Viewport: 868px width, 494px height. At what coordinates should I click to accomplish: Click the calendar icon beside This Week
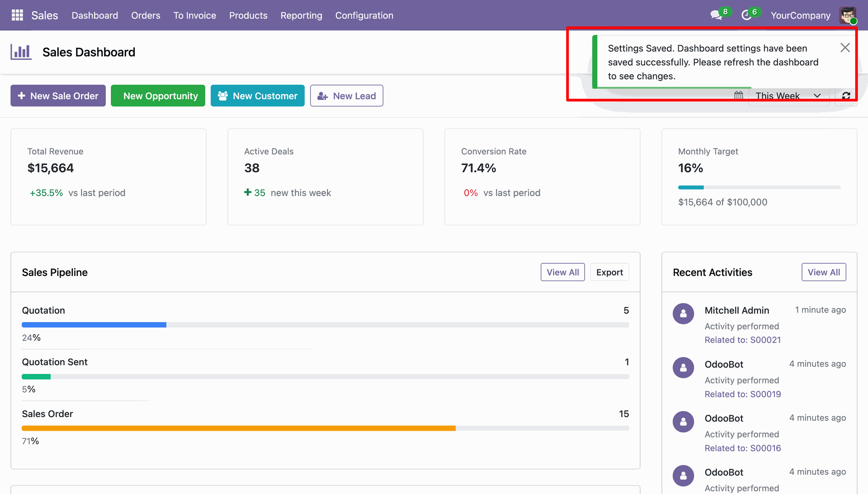(x=738, y=95)
